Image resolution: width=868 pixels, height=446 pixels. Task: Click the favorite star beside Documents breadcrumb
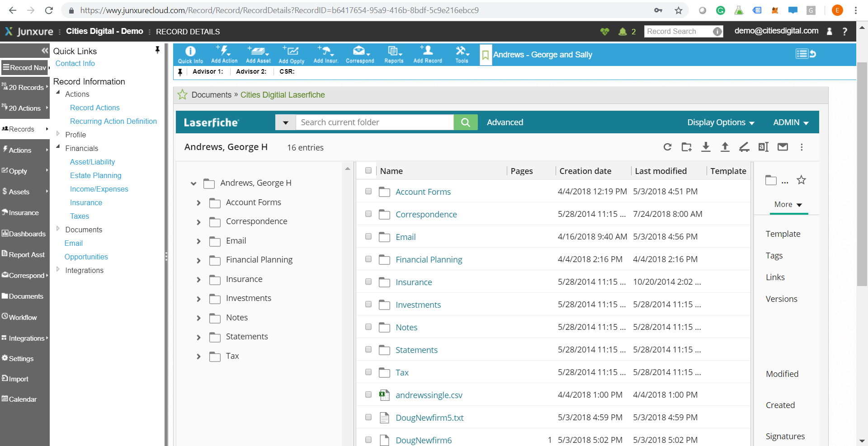click(x=182, y=94)
